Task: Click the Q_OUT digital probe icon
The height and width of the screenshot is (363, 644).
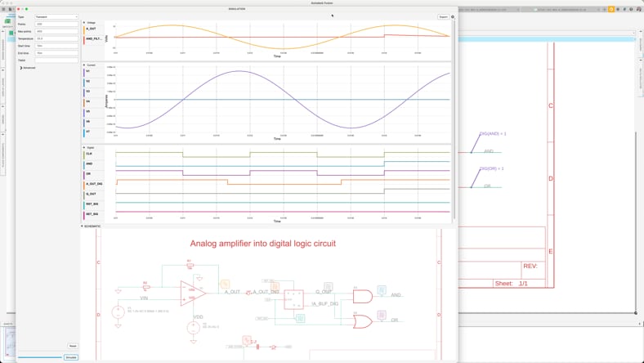Action: pos(328,287)
